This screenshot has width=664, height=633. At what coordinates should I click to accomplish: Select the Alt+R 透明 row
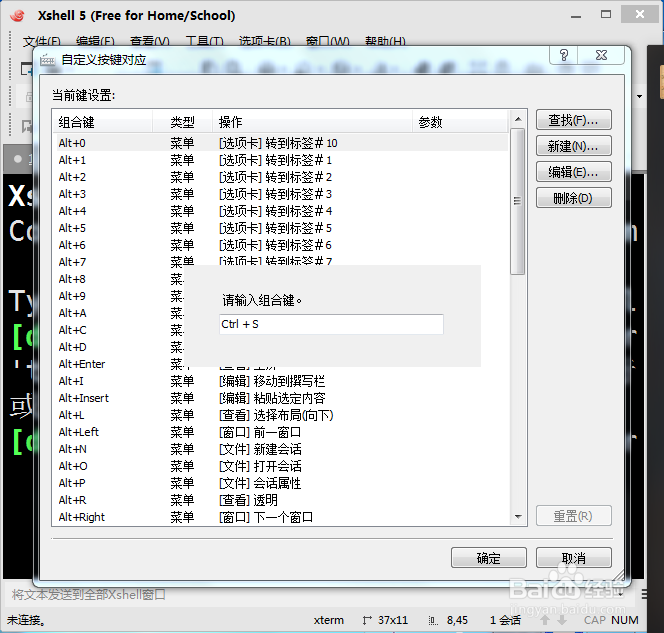click(281, 500)
